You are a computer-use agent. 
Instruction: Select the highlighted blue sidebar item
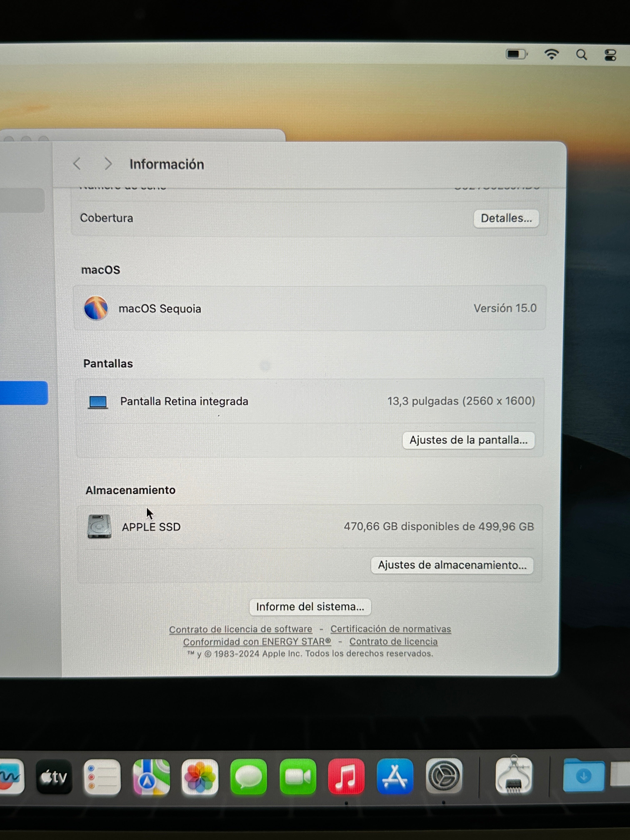pos(24,393)
